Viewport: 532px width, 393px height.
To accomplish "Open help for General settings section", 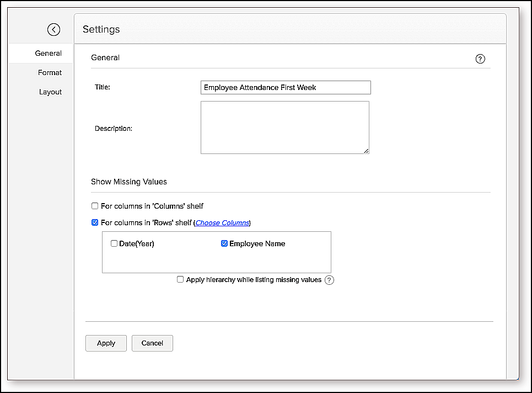I will (480, 59).
